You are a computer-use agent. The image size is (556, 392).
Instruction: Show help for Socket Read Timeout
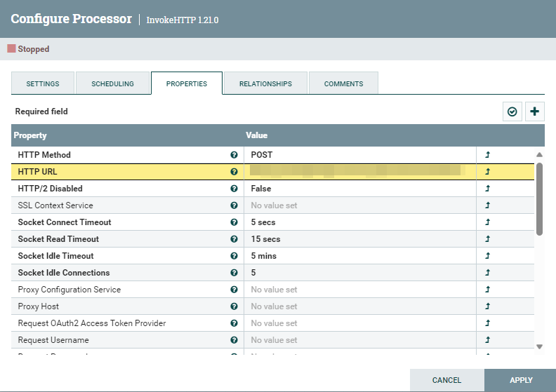click(x=234, y=239)
